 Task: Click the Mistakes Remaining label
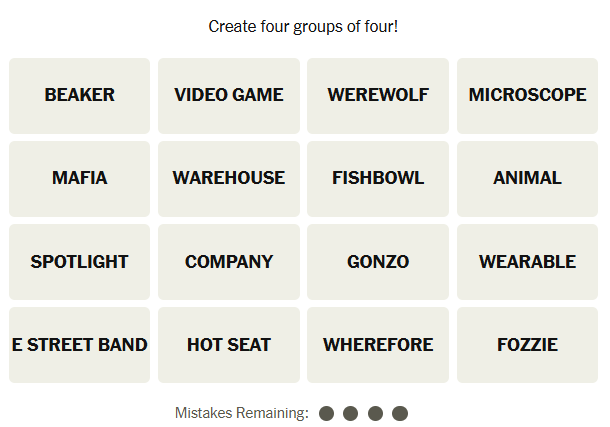[x=241, y=413]
